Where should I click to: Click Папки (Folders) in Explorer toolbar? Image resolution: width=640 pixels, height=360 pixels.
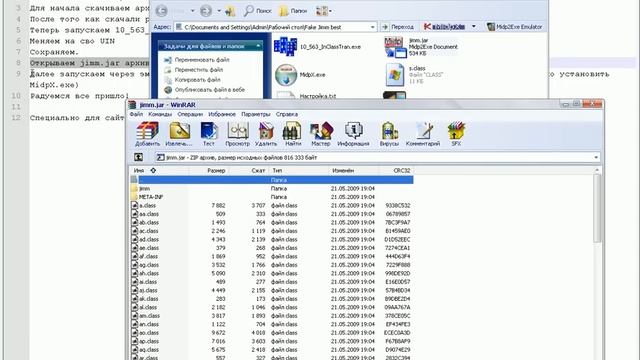[x=293, y=11]
